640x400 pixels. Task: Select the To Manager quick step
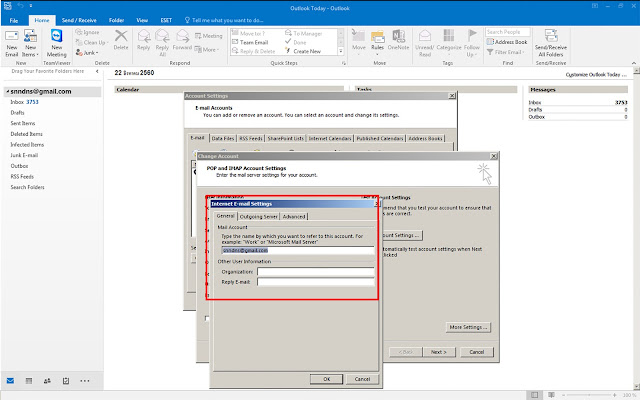[304, 33]
